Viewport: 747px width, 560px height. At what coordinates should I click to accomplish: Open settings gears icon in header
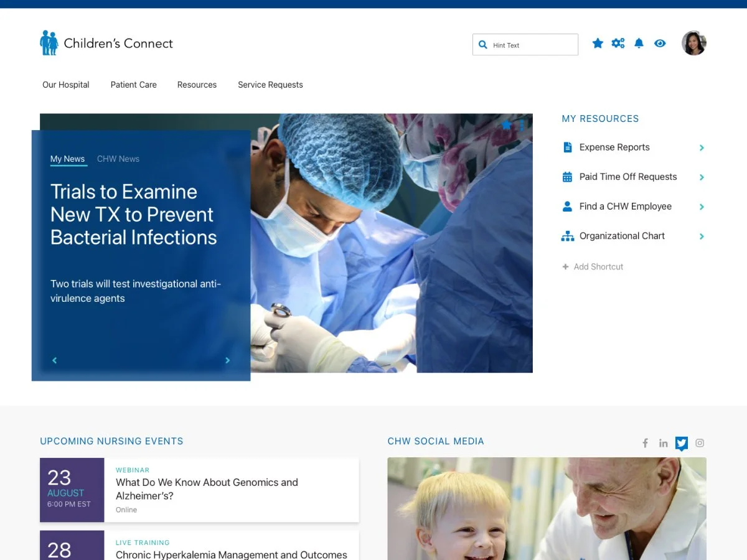tap(618, 43)
